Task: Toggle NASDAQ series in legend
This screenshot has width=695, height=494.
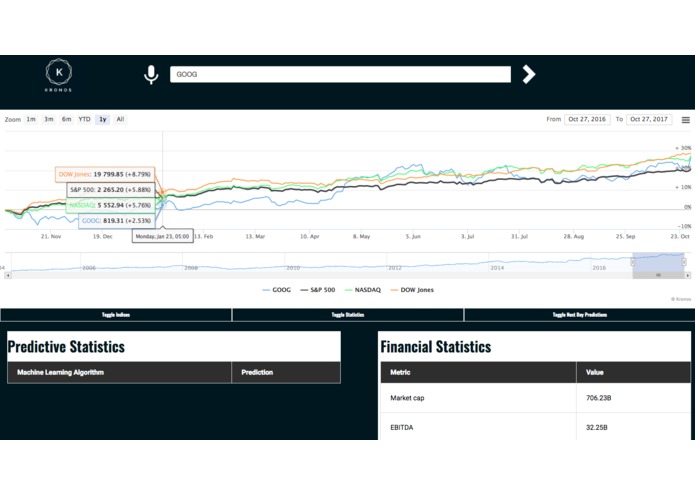Action: [x=363, y=290]
